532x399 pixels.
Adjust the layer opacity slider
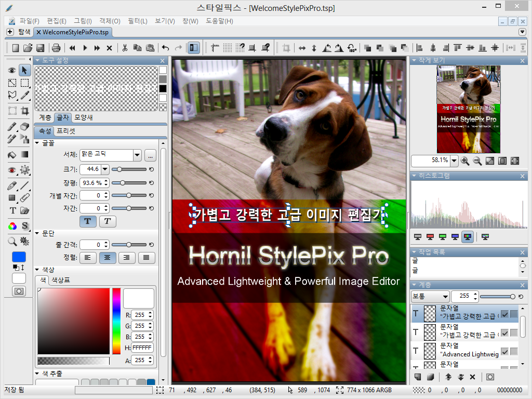click(x=497, y=297)
